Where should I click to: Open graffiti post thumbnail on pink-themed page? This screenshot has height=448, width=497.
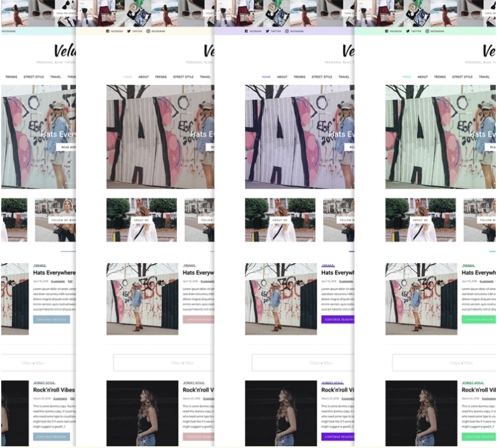(143, 299)
